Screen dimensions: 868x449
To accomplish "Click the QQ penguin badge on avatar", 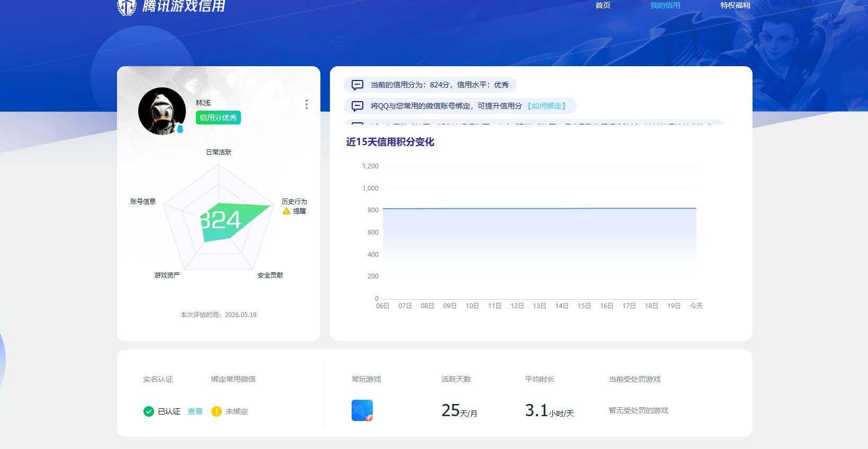I will pos(180,128).
